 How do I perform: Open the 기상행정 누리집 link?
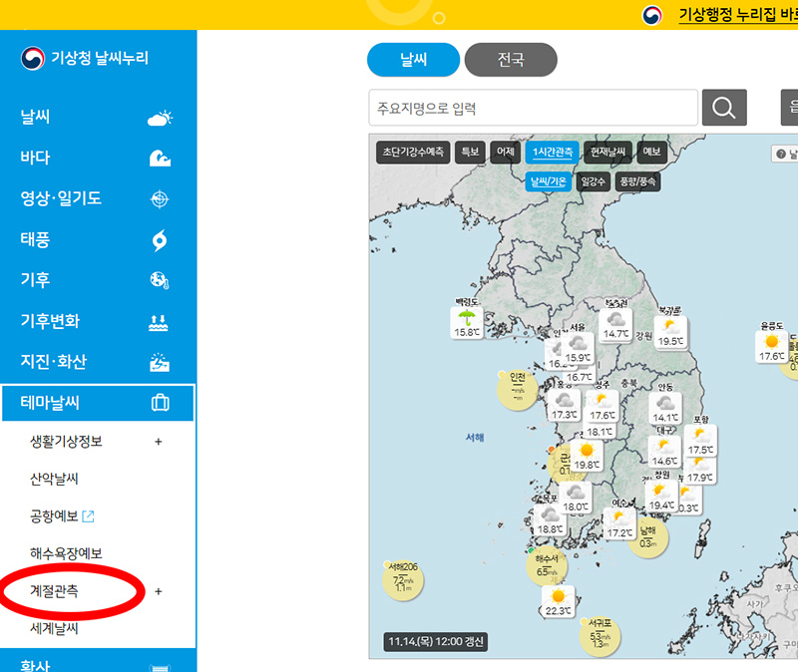tap(738, 14)
